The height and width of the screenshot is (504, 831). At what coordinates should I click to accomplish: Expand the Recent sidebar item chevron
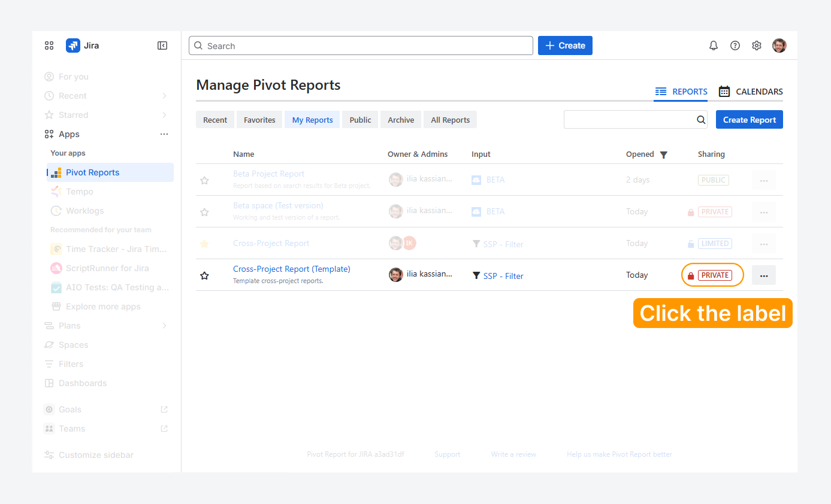[x=164, y=96]
